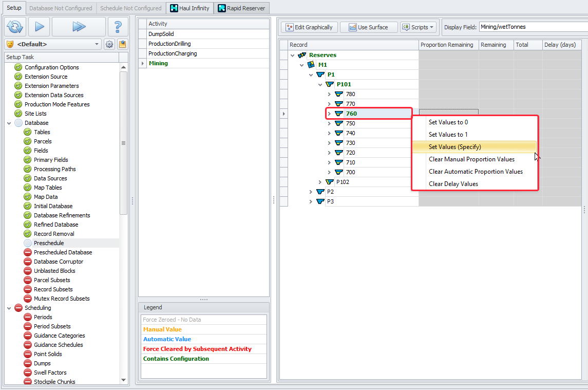Collapse the Database setup task group
The image size is (588, 390).
(x=9, y=123)
